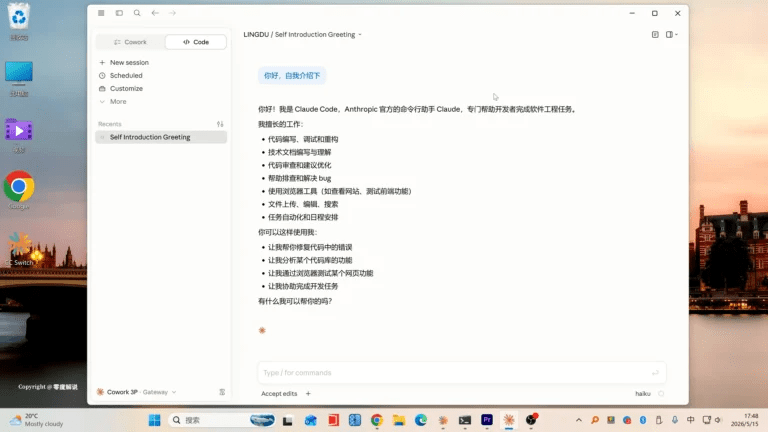
Task: Open This PC desktop icon
Action: (19, 78)
